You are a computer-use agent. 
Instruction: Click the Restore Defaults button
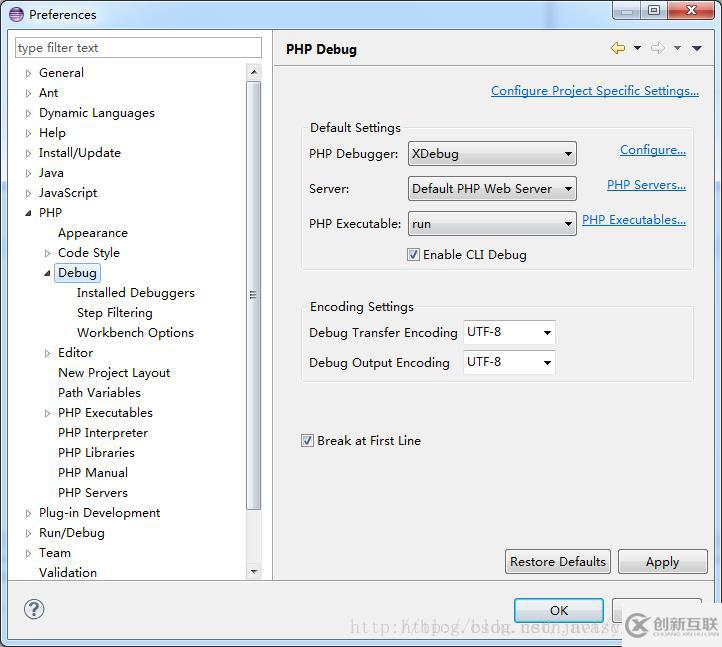[558, 561]
